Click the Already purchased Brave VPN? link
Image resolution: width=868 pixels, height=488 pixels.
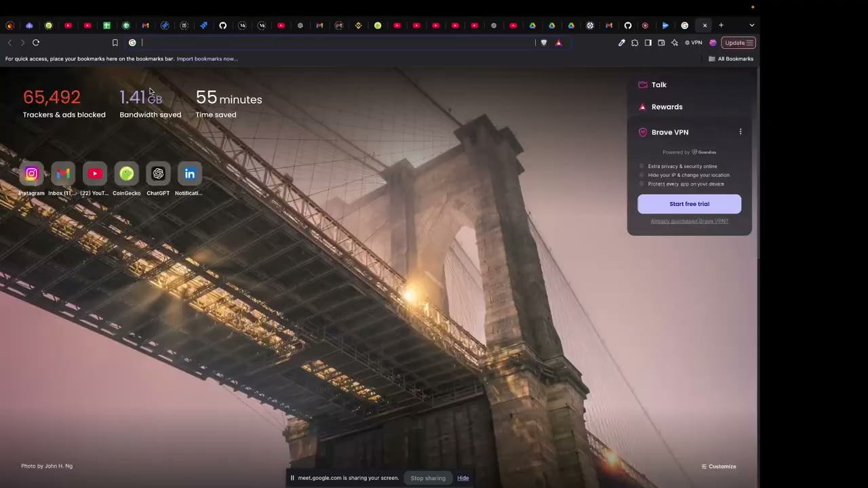pyautogui.click(x=689, y=221)
